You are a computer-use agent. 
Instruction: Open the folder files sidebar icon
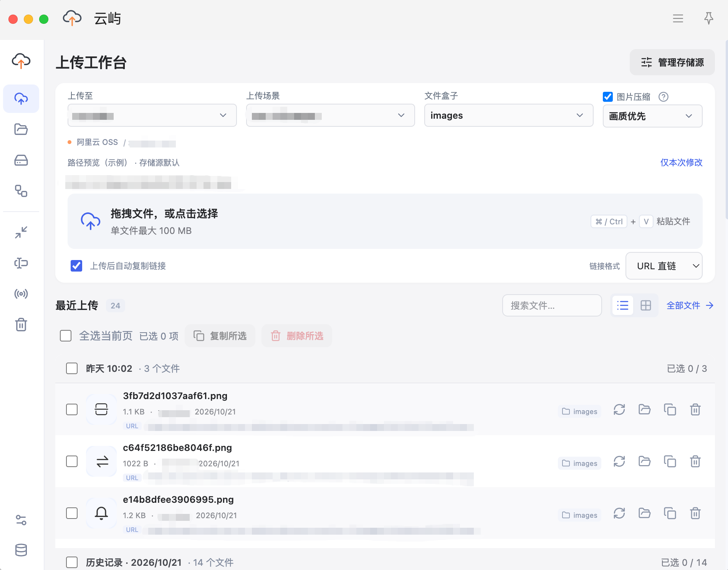coord(21,129)
